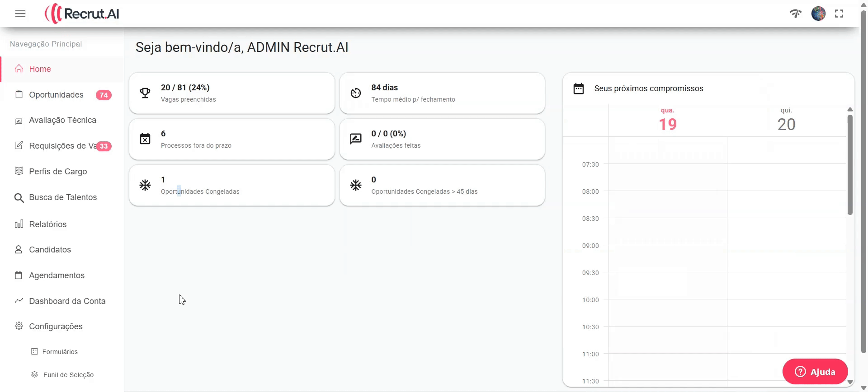868x392 pixels.
Task: Select Funil de Seleção submenu item
Action: [x=68, y=375]
